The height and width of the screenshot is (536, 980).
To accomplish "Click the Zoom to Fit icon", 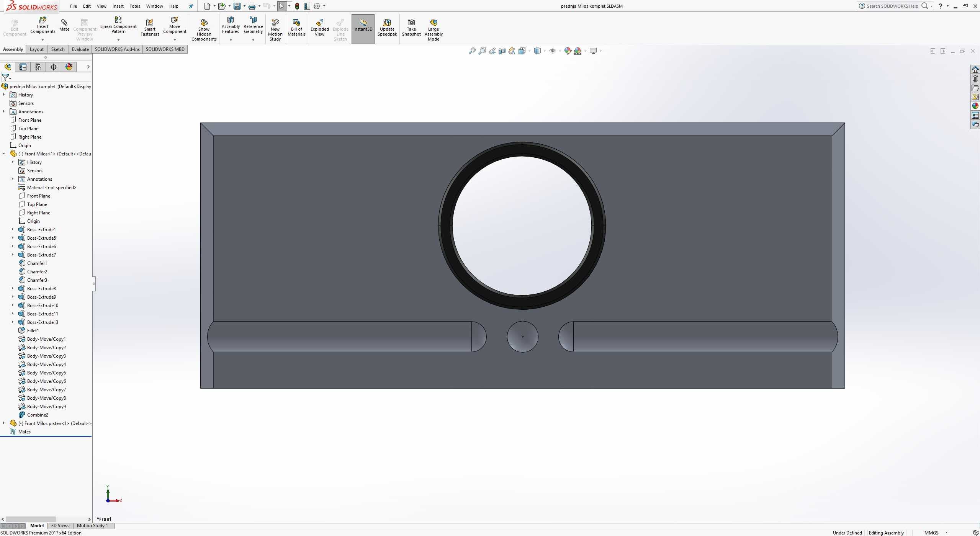I will pyautogui.click(x=472, y=51).
